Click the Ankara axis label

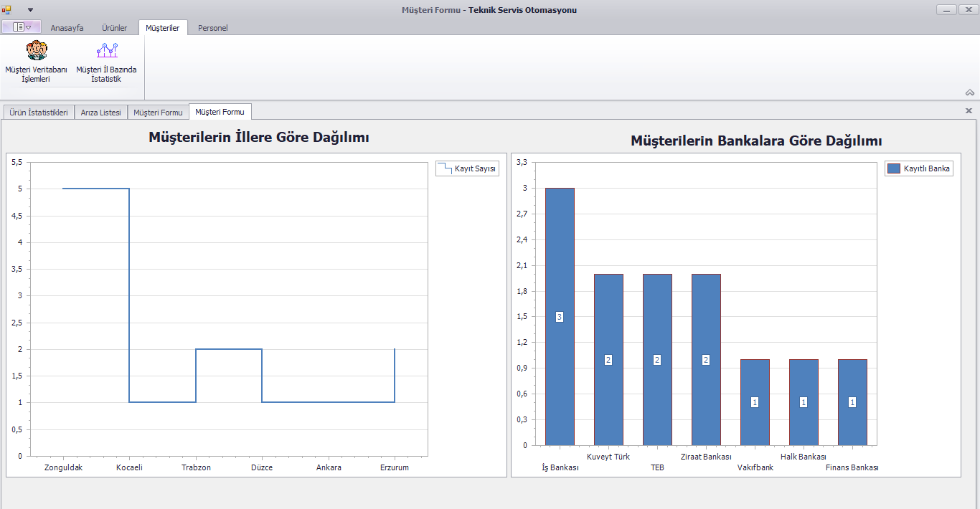(x=329, y=467)
